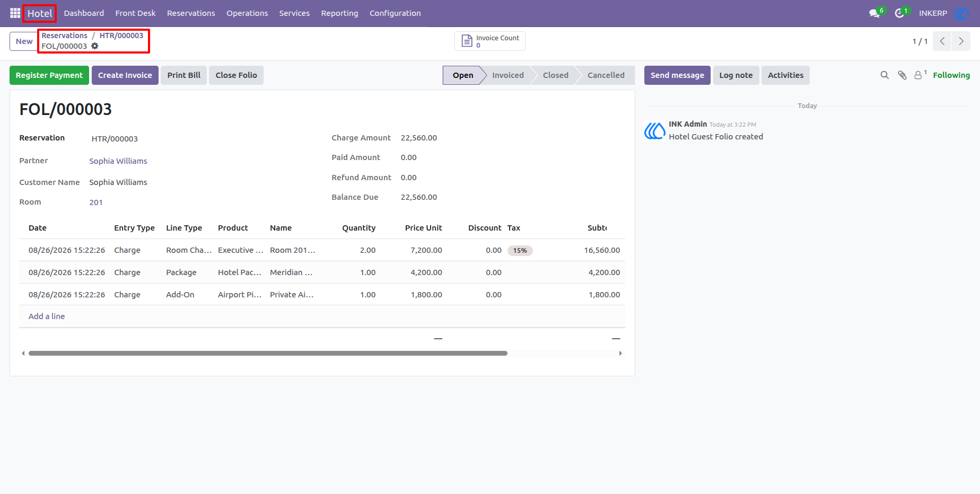Viewport: 980px width, 494px height.
Task: Open the Invoice Count smart button
Action: (x=490, y=41)
